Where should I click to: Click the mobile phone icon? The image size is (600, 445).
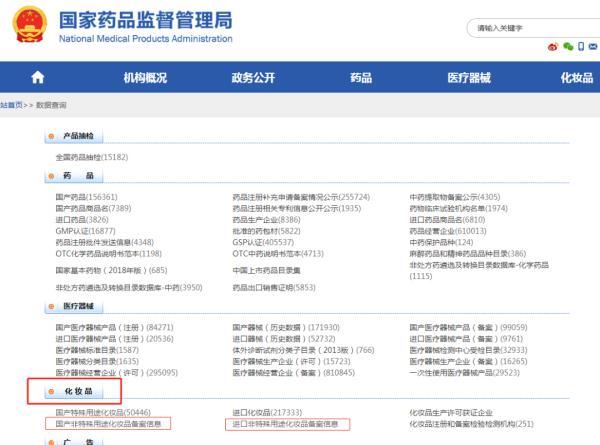pyautogui.click(x=581, y=47)
